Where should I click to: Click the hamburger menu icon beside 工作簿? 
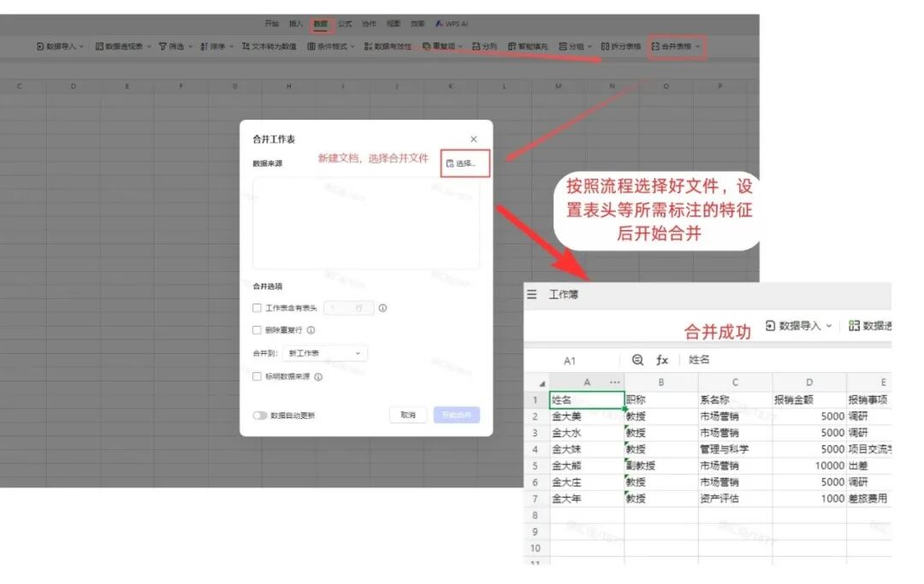coord(531,294)
